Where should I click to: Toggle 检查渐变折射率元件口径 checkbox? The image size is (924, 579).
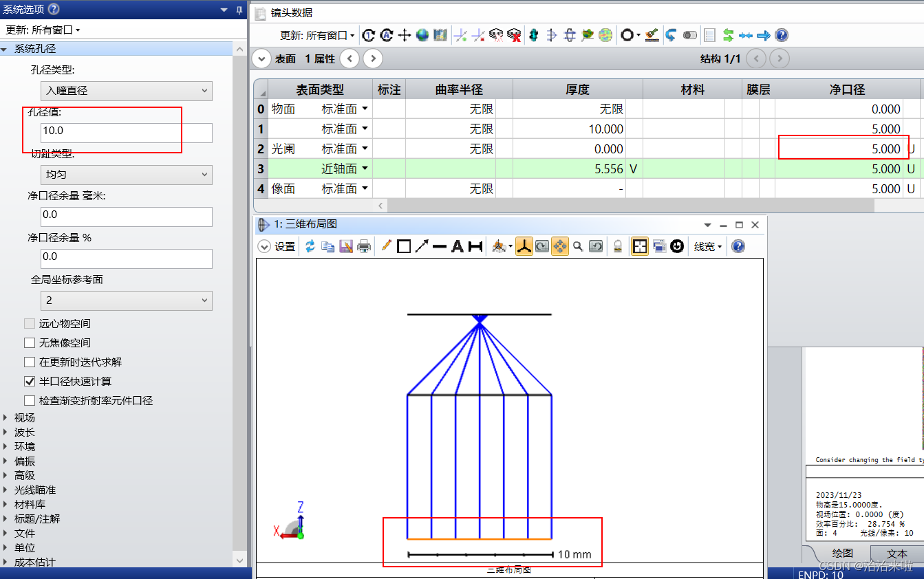pos(30,400)
